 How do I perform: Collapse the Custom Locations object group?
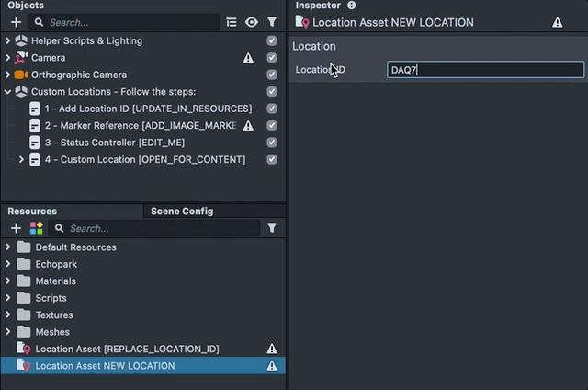(x=8, y=92)
